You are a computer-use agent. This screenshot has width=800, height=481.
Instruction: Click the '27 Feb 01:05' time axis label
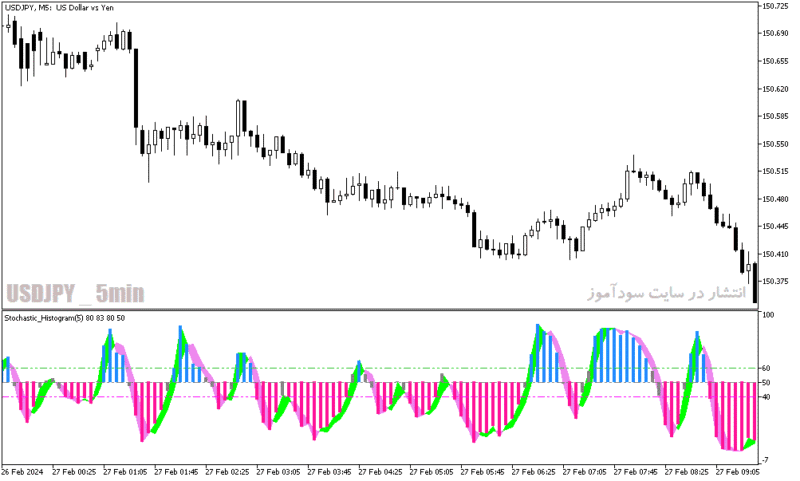(x=126, y=472)
